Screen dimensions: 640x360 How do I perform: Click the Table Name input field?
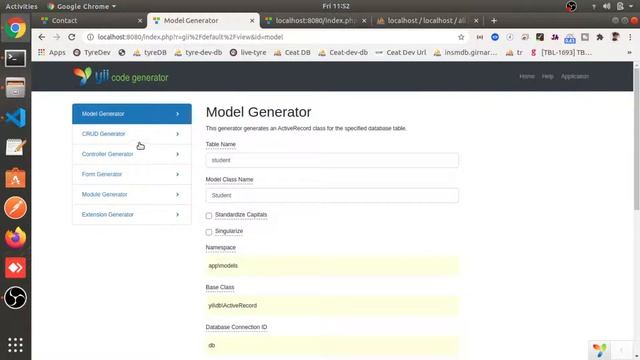tap(332, 160)
